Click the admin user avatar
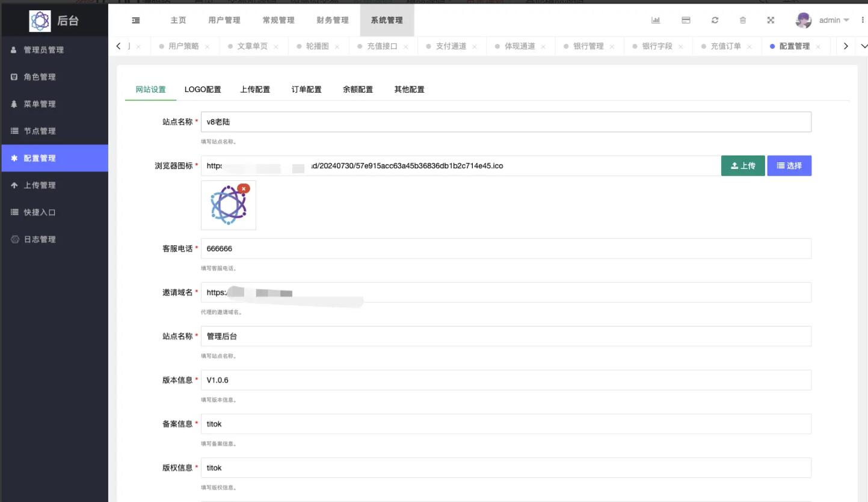868x502 pixels. [803, 20]
